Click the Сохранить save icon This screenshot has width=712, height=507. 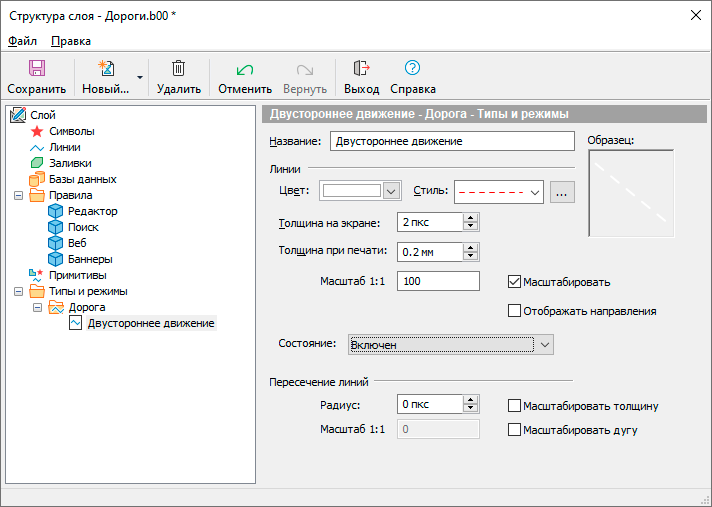pos(36,69)
